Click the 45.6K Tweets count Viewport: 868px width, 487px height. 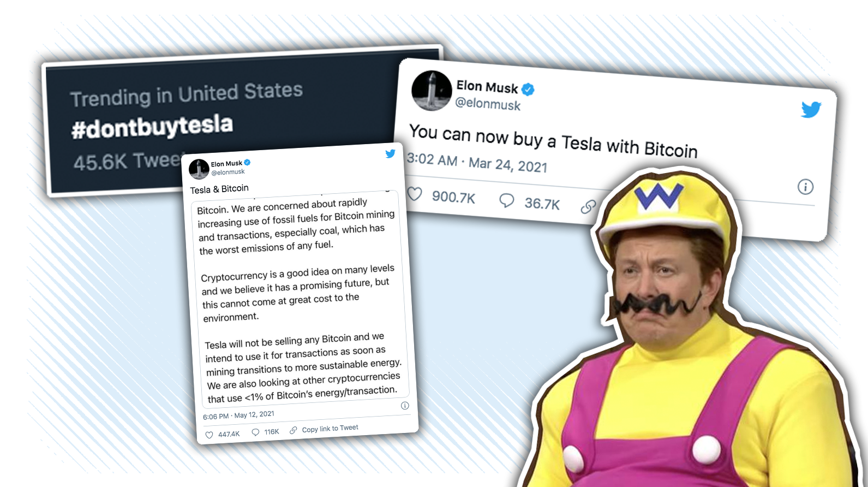[128, 162]
